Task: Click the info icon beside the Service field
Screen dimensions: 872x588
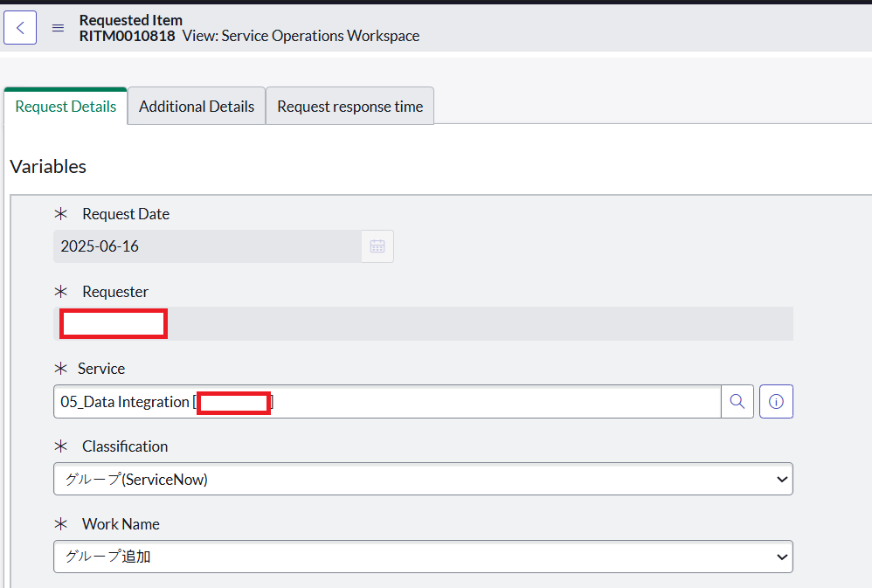Action: click(x=776, y=401)
